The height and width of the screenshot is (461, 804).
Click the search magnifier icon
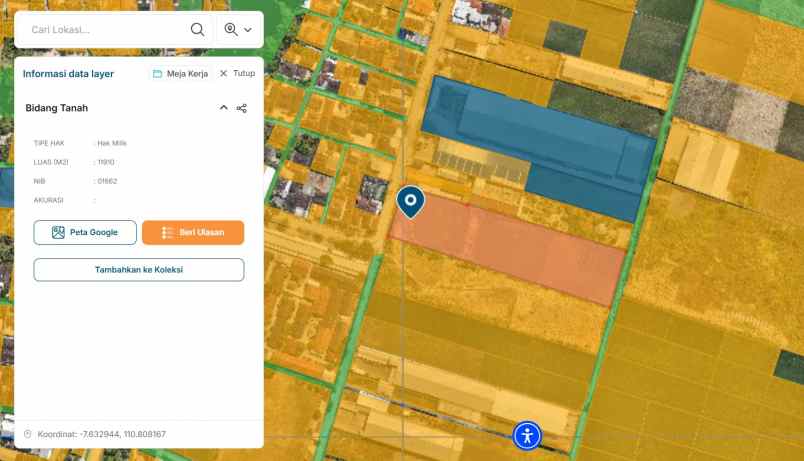coord(197,30)
